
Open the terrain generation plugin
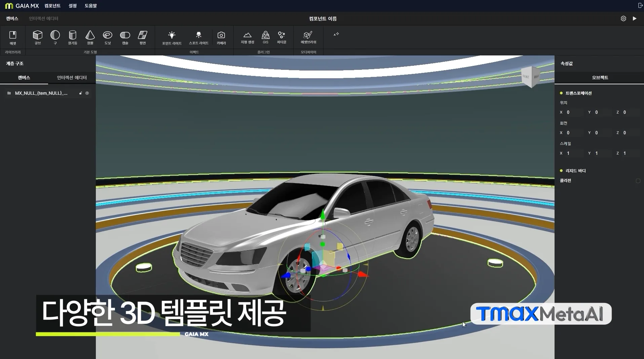pyautogui.click(x=248, y=37)
